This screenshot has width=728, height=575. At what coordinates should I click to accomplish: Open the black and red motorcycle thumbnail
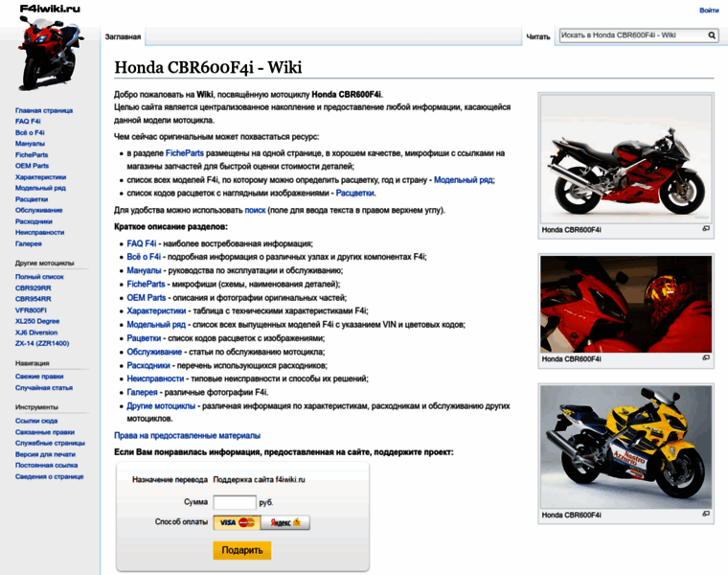pos(626,158)
